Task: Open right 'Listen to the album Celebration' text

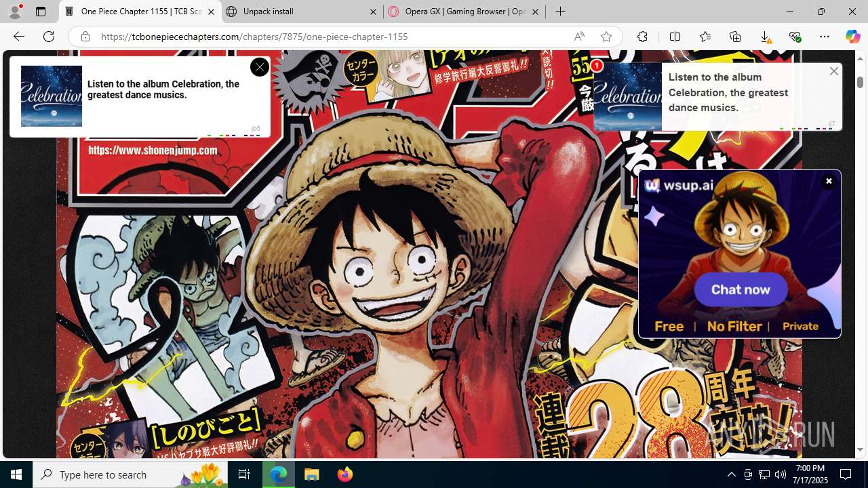Action: pyautogui.click(x=728, y=92)
